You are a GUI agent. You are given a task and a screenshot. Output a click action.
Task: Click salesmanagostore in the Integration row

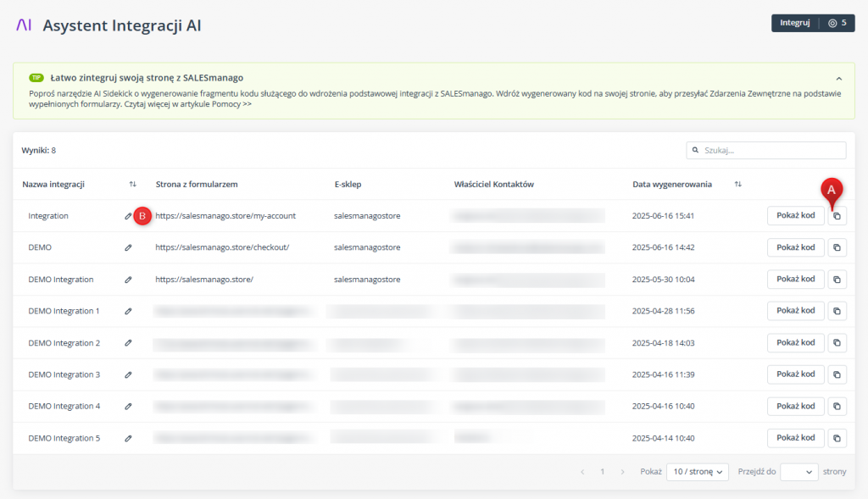point(367,216)
